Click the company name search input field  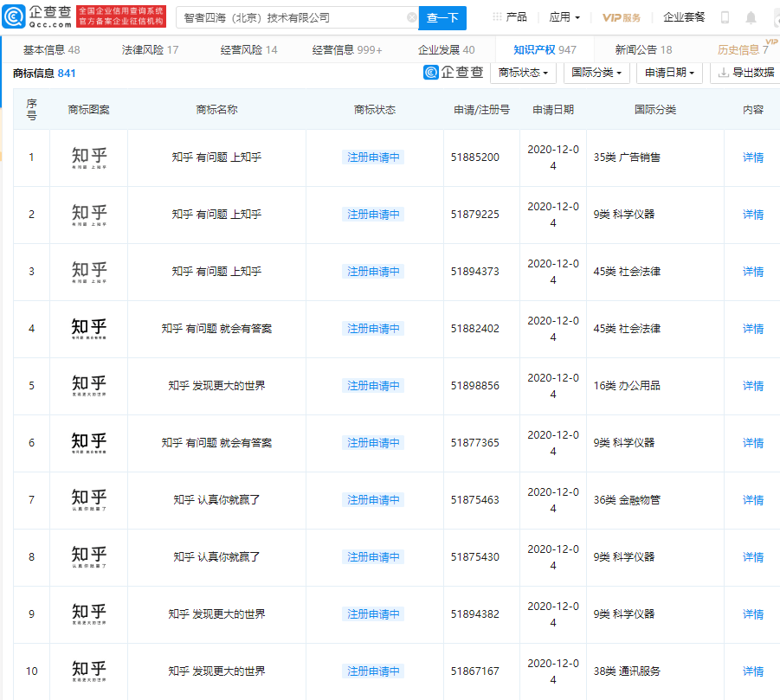coord(292,18)
